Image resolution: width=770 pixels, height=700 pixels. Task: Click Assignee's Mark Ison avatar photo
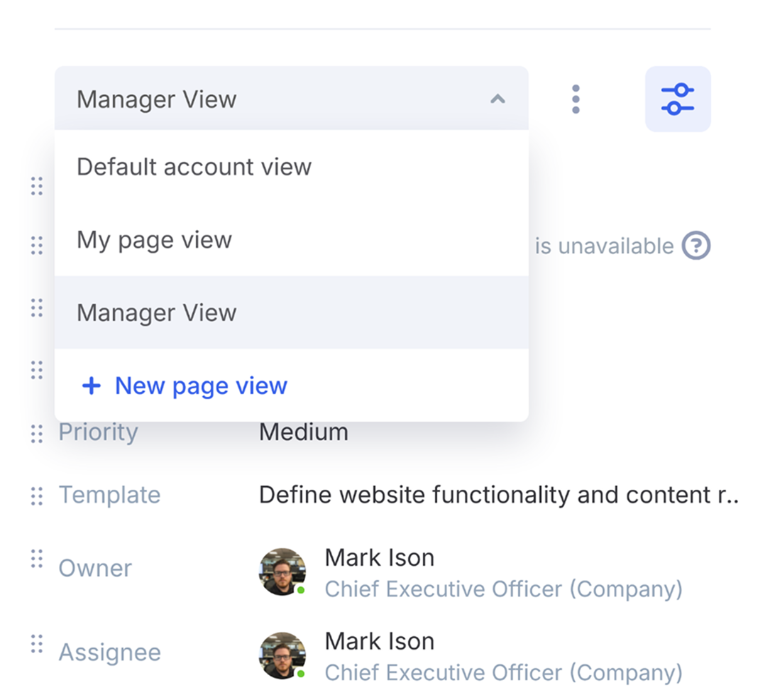(x=282, y=655)
